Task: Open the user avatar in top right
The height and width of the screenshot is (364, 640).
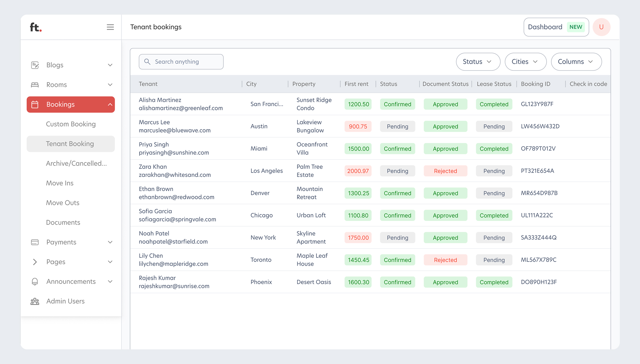Action: (602, 27)
